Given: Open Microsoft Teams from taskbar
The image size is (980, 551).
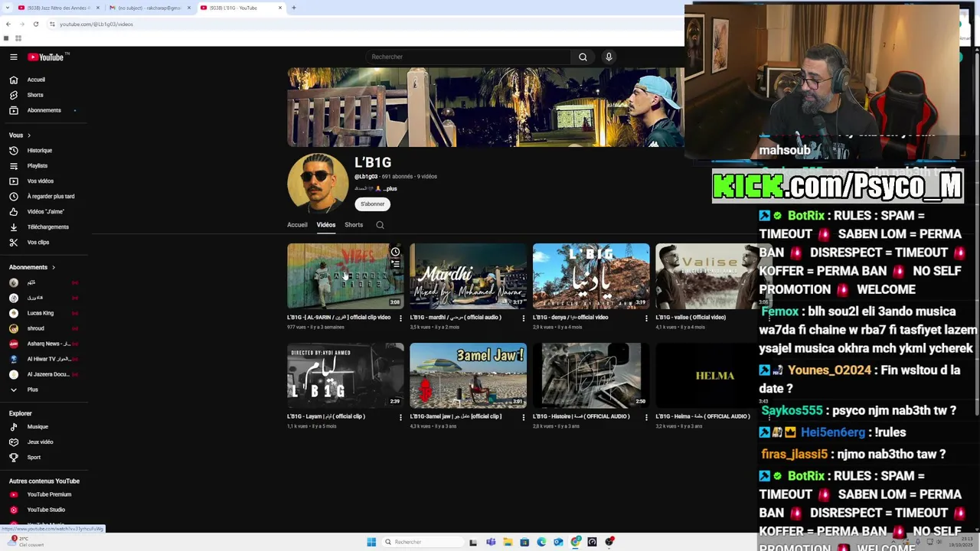Looking at the screenshot, I should click(491, 542).
